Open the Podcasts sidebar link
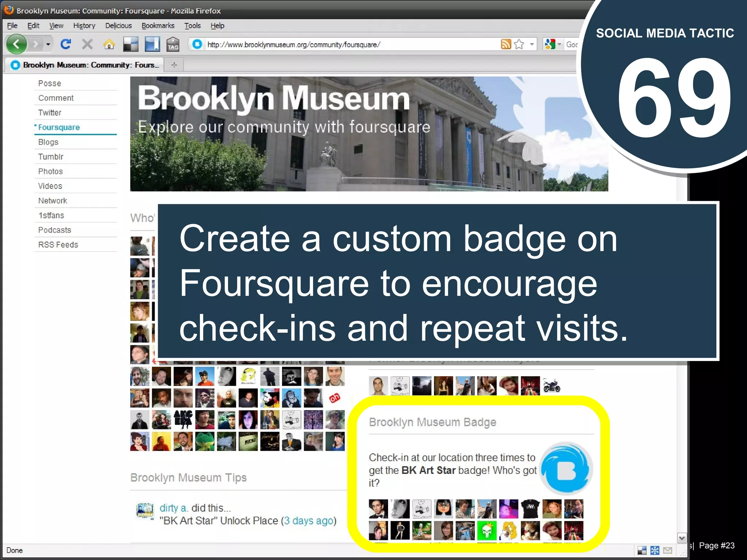 55,230
